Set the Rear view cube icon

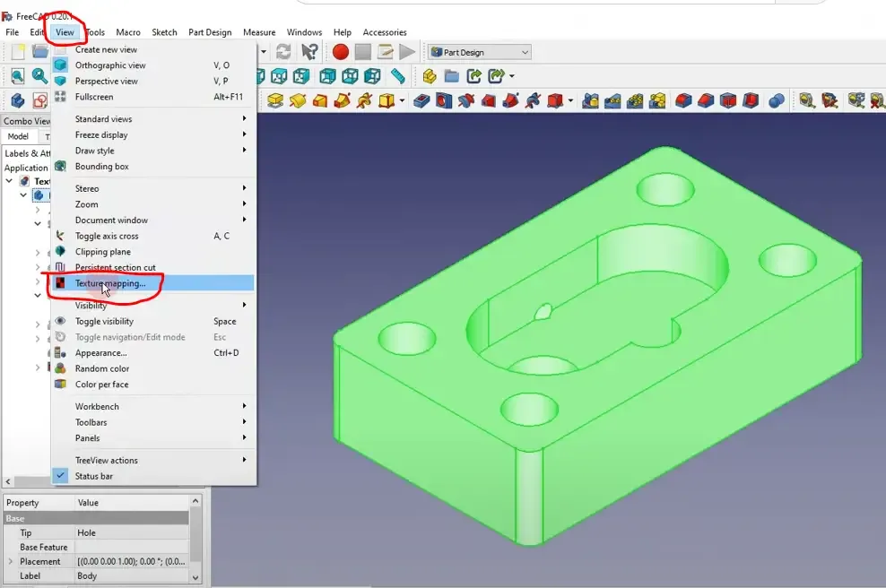tap(327, 75)
